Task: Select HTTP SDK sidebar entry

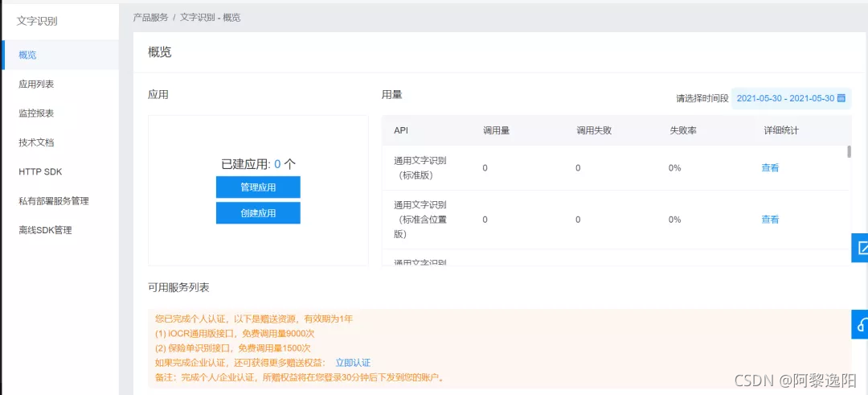Action: point(59,171)
